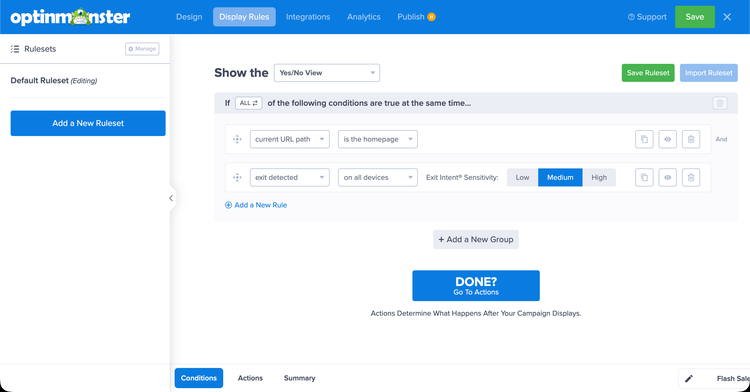750x392 pixels.
Task: Click the Manage rulesets button
Action: [x=142, y=49]
